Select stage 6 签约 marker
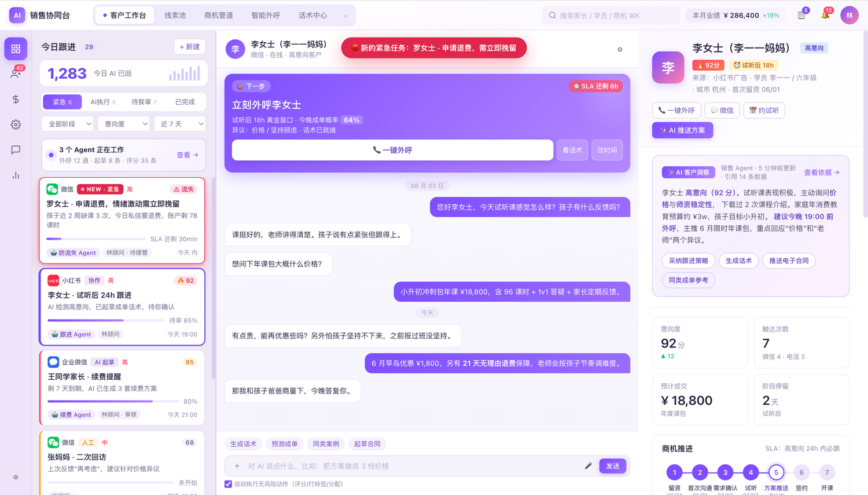Screen dimensions: 868x495 coord(801,472)
